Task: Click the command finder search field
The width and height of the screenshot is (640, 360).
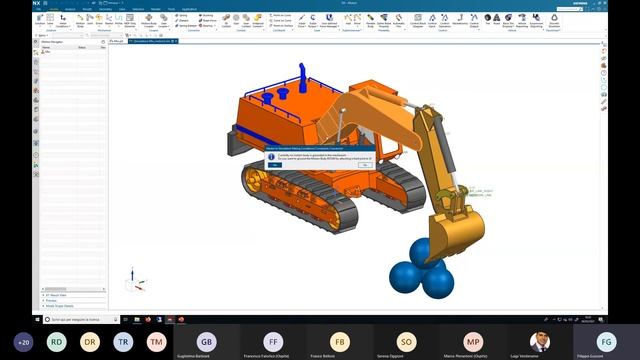Action: 569,9
